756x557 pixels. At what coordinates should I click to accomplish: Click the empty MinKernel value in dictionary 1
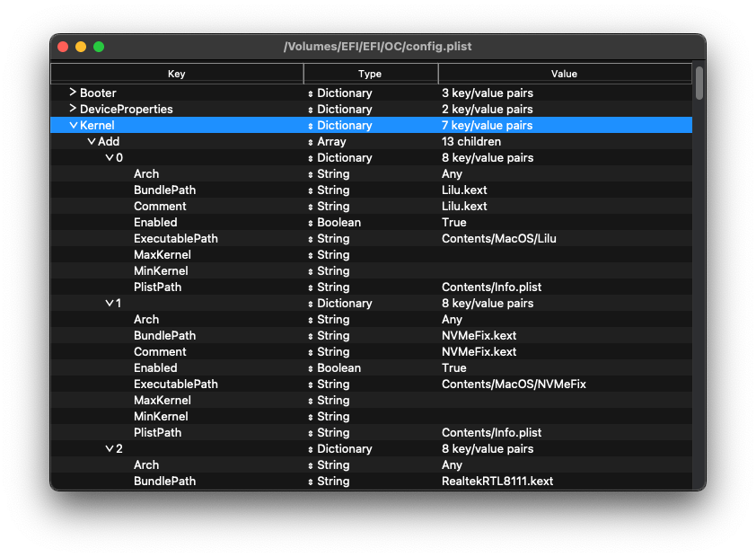coord(565,417)
